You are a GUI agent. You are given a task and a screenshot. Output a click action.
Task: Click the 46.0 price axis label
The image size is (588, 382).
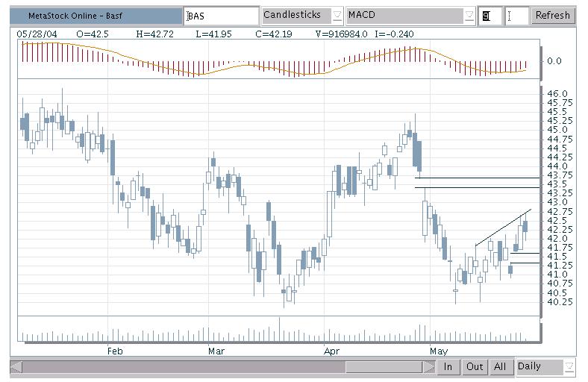557,94
